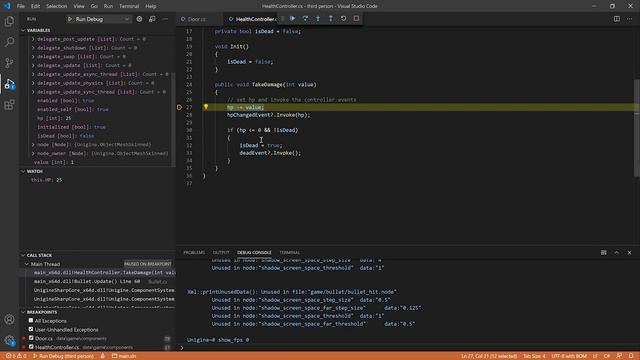
Task: Change Tab Size 4 in status bar
Action: (x=534, y=356)
